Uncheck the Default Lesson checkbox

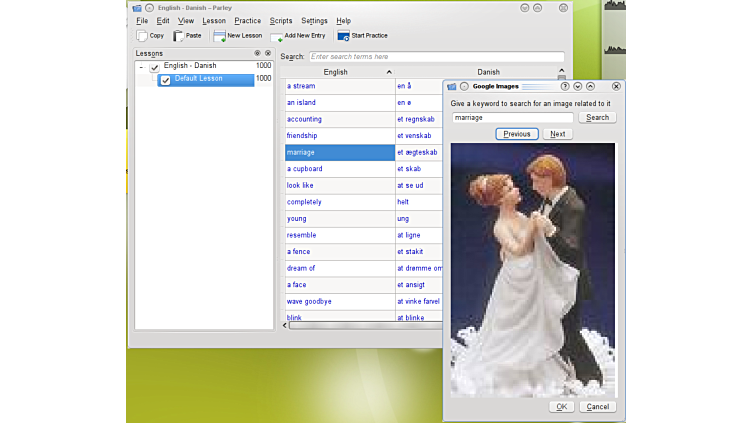pos(166,80)
